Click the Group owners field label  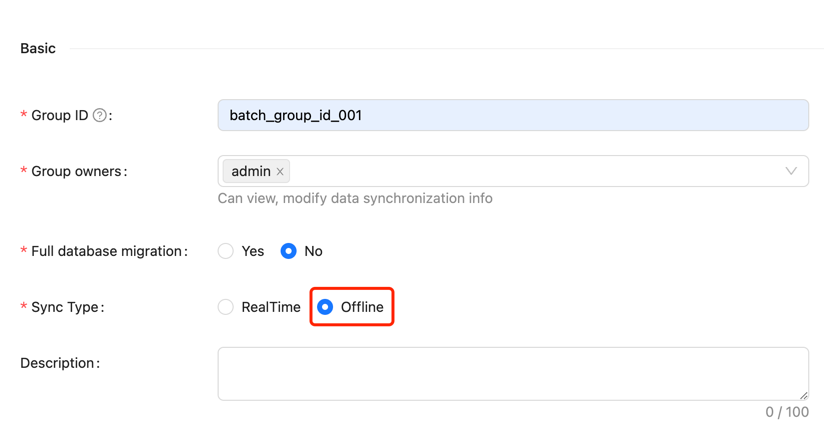[x=78, y=171]
